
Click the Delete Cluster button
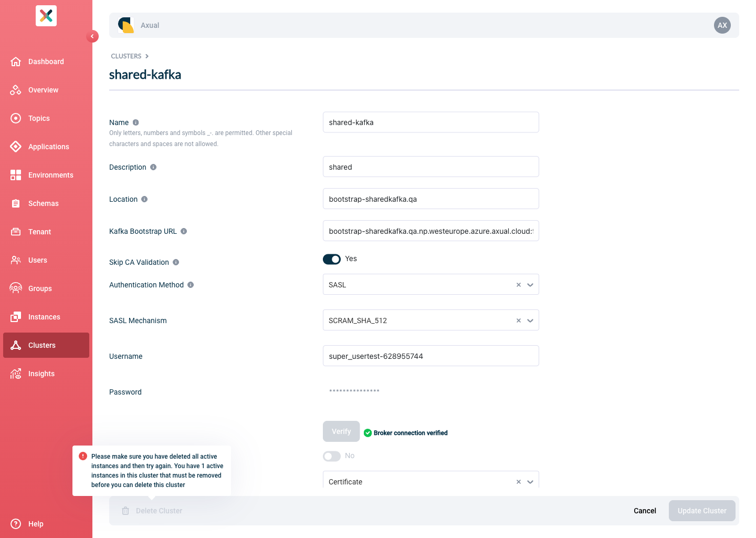(152, 511)
